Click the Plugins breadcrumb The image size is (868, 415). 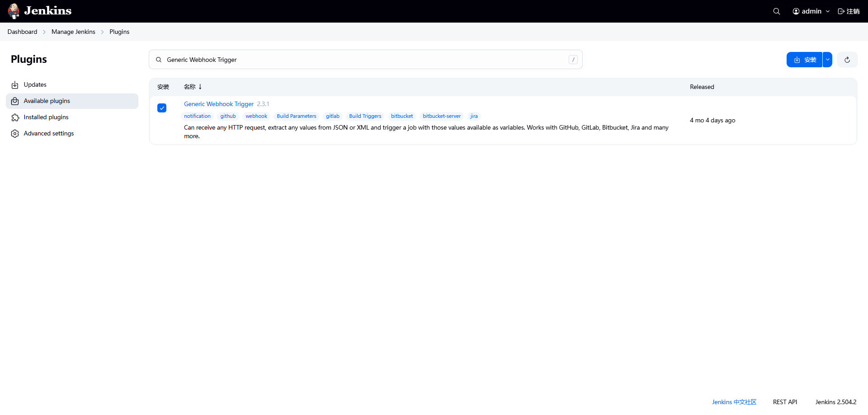[x=119, y=32]
